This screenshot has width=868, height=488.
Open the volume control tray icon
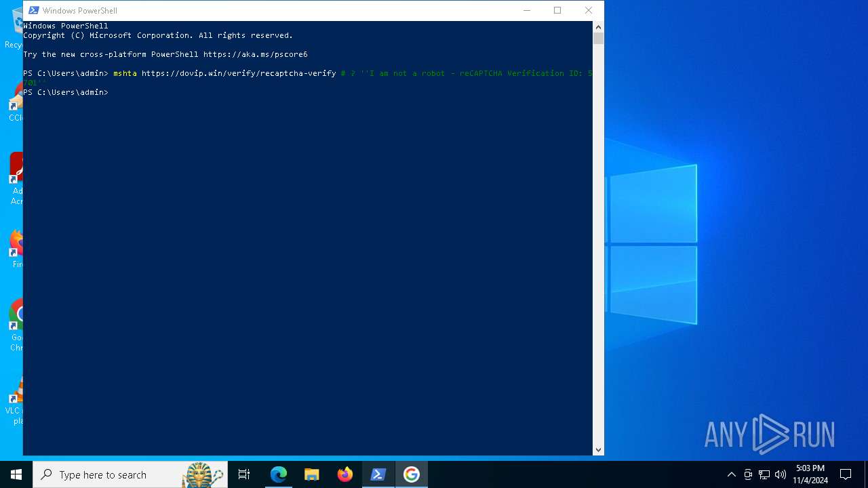click(781, 474)
